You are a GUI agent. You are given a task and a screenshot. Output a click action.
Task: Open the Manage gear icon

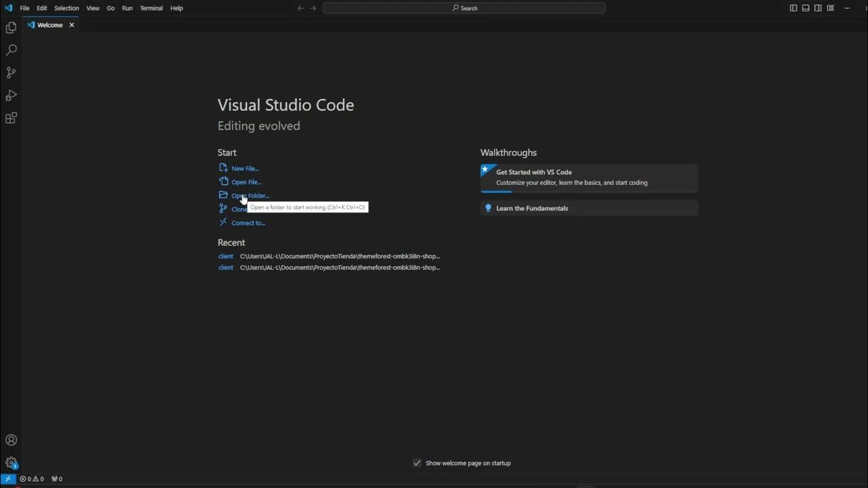11,462
